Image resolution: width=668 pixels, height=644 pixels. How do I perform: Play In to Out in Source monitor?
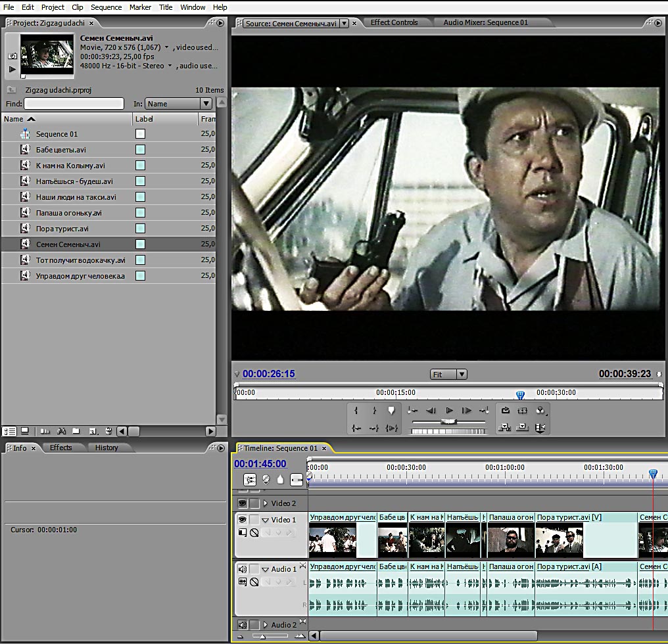coord(391,428)
